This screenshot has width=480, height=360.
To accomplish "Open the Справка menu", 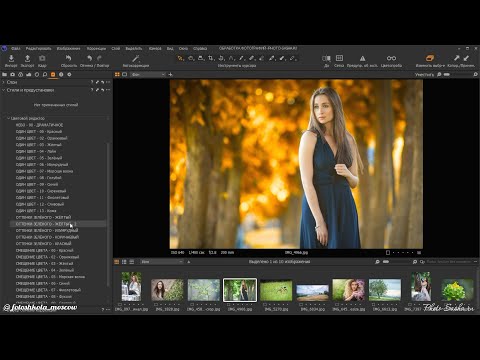I will pos(200,49).
